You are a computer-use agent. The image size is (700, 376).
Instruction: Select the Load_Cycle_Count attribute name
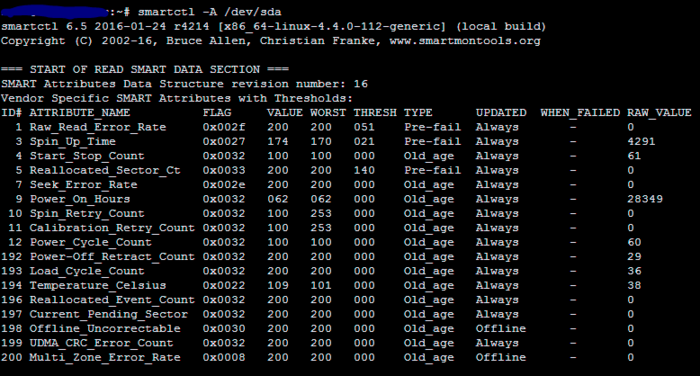coord(87,271)
